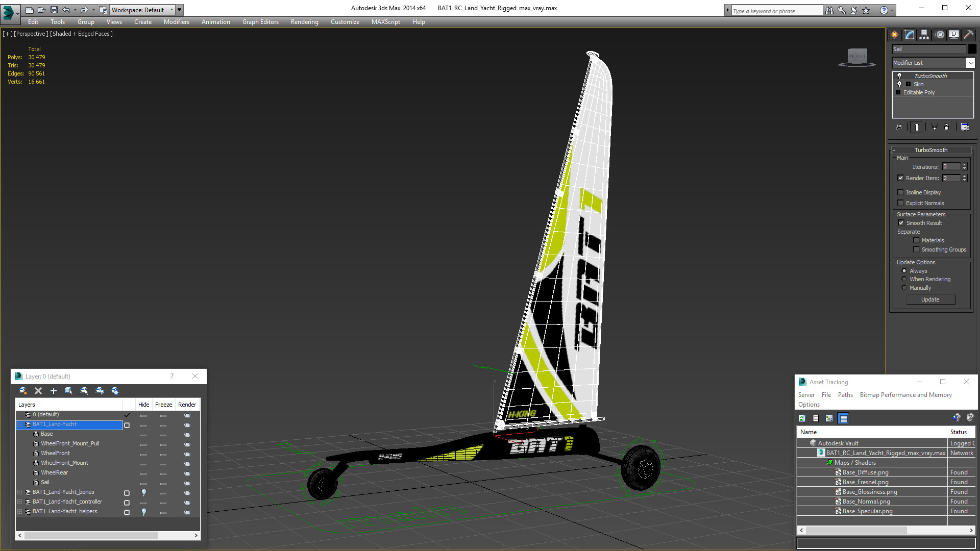This screenshot has width=980, height=551.
Task: Open the Modifier List dropdown
Action: pos(970,63)
